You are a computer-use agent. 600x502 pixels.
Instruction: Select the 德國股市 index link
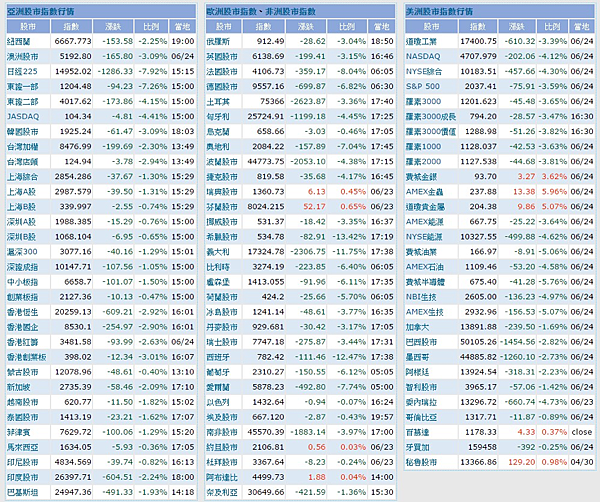coord(222,86)
